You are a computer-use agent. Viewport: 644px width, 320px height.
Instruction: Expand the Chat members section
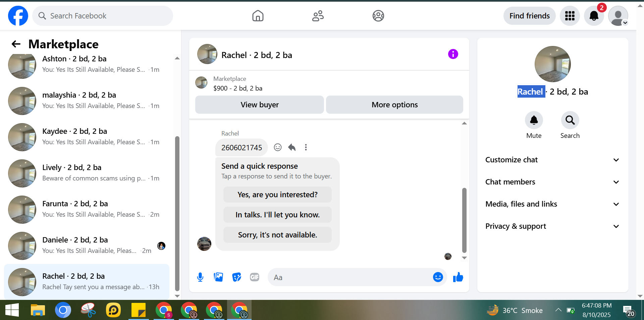[x=552, y=182]
